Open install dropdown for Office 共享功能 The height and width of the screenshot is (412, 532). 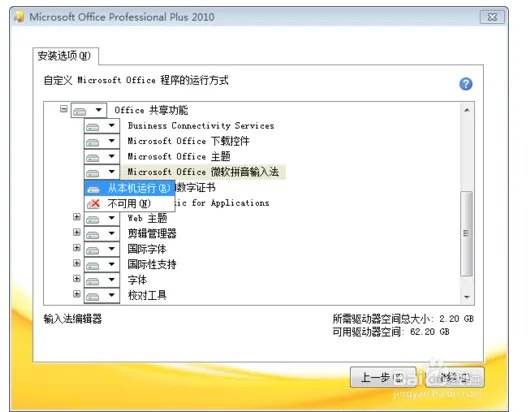pyautogui.click(x=89, y=110)
